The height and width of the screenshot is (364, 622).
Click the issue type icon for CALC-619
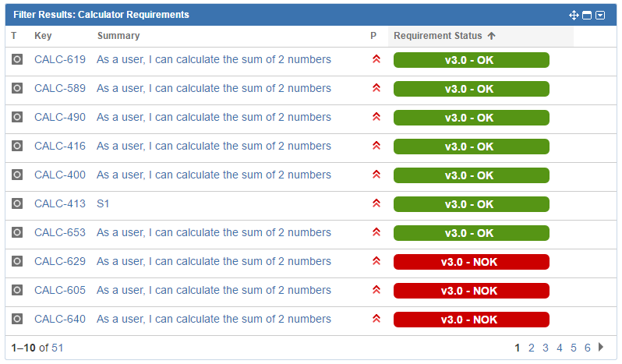17,59
